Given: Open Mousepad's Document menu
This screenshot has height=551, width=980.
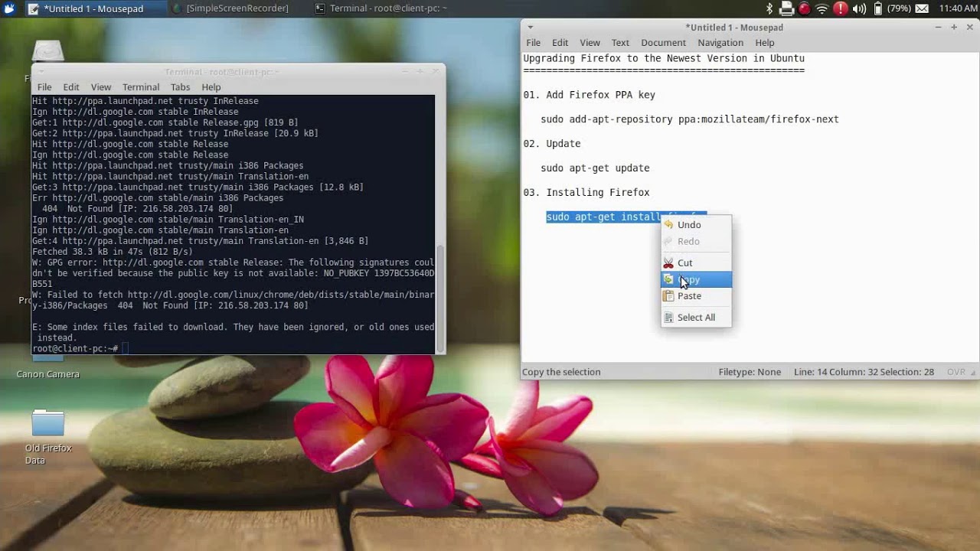Looking at the screenshot, I should click(663, 43).
